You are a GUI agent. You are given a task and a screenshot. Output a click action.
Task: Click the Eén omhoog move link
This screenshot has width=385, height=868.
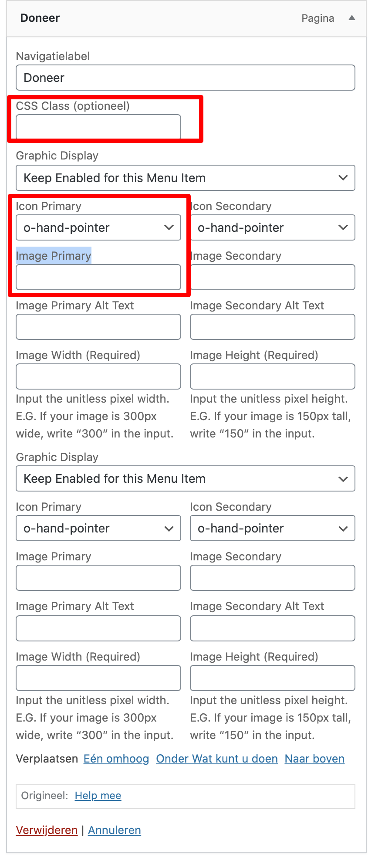[x=116, y=759]
